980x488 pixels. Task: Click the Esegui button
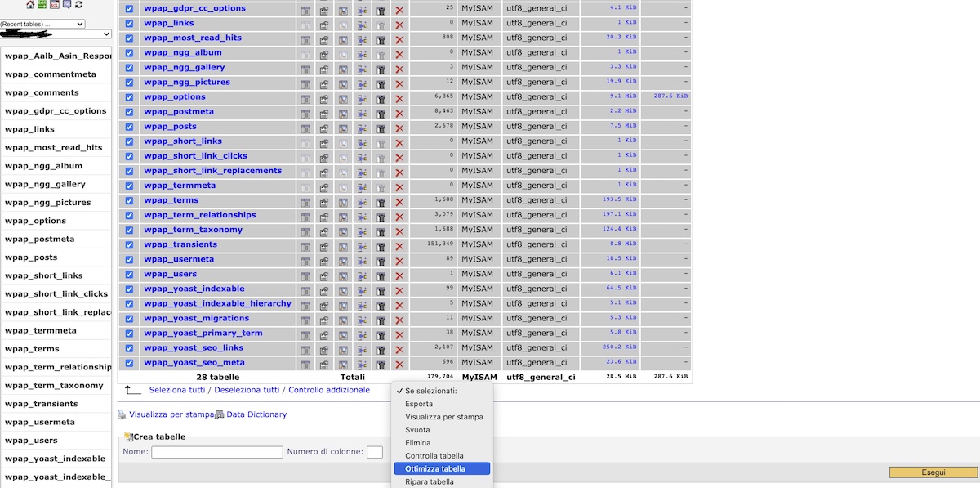pyautogui.click(x=934, y=472)
